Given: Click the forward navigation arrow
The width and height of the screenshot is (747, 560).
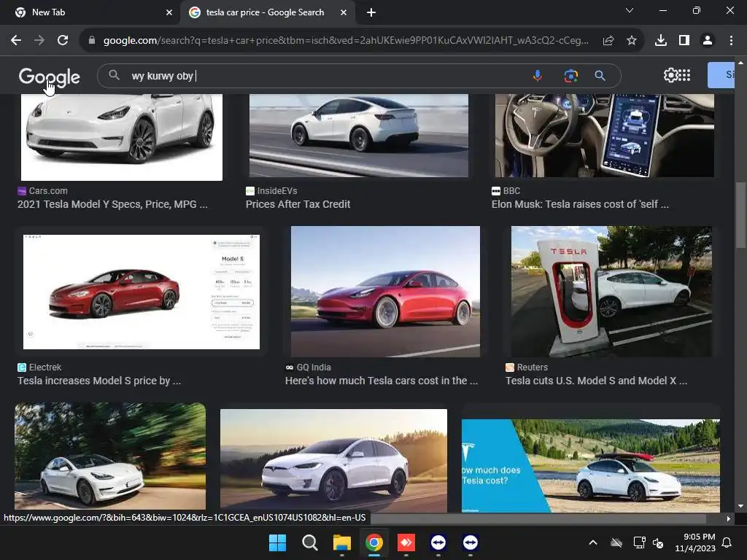Looking at the screenshot, I should pos(39,41).
